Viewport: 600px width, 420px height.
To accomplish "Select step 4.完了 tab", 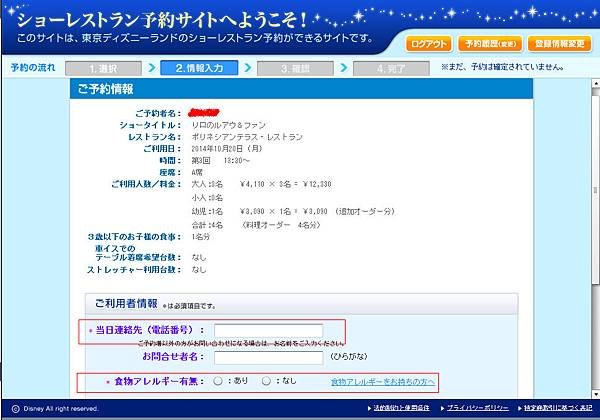I will (x=391, y=68).
